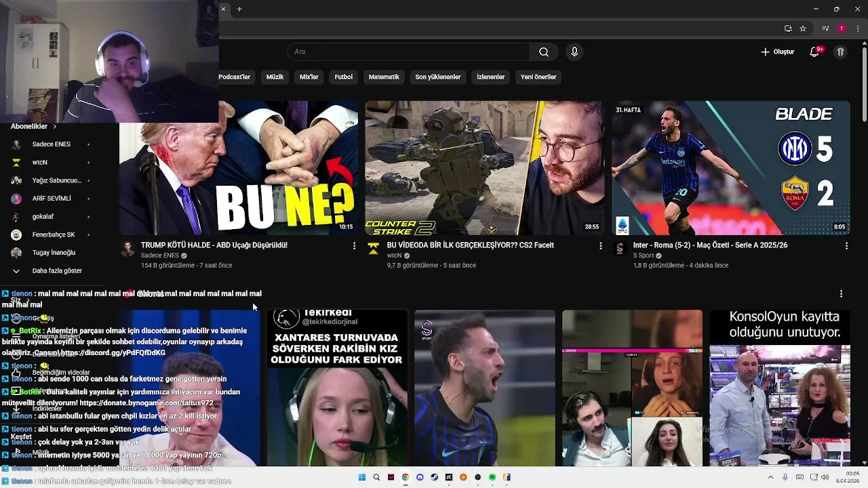Expand Daha fazla göster in sidebar
The height and width of the screenshot is (488, 868).
point(51,271)
